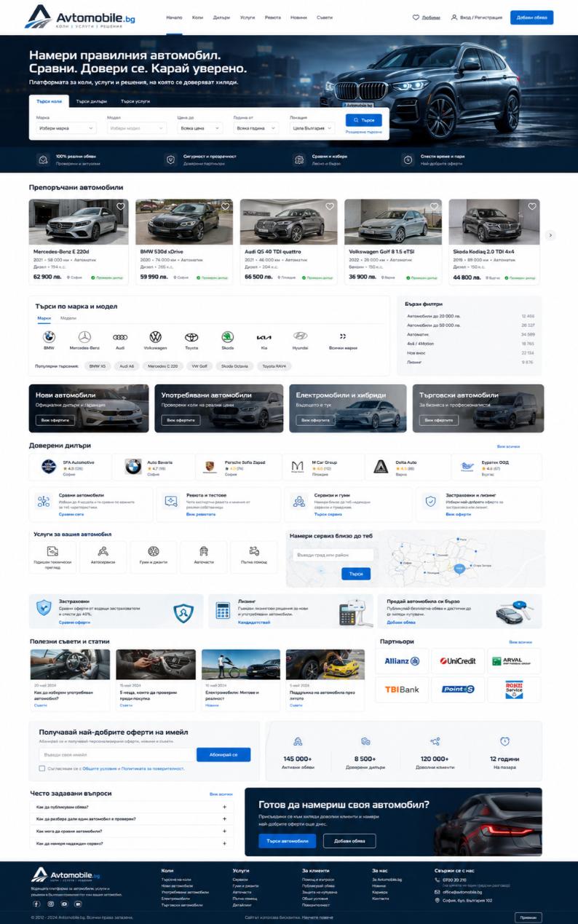Expand FAQ Как да публикувам обява

tap(132, 807)
